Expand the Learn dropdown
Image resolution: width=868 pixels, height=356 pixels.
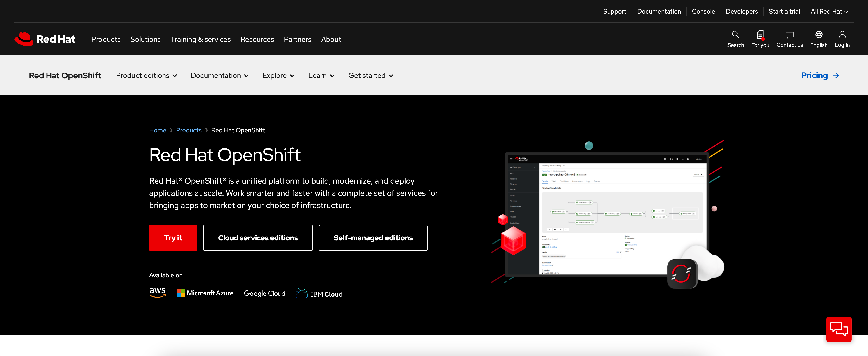click(321, 75)
